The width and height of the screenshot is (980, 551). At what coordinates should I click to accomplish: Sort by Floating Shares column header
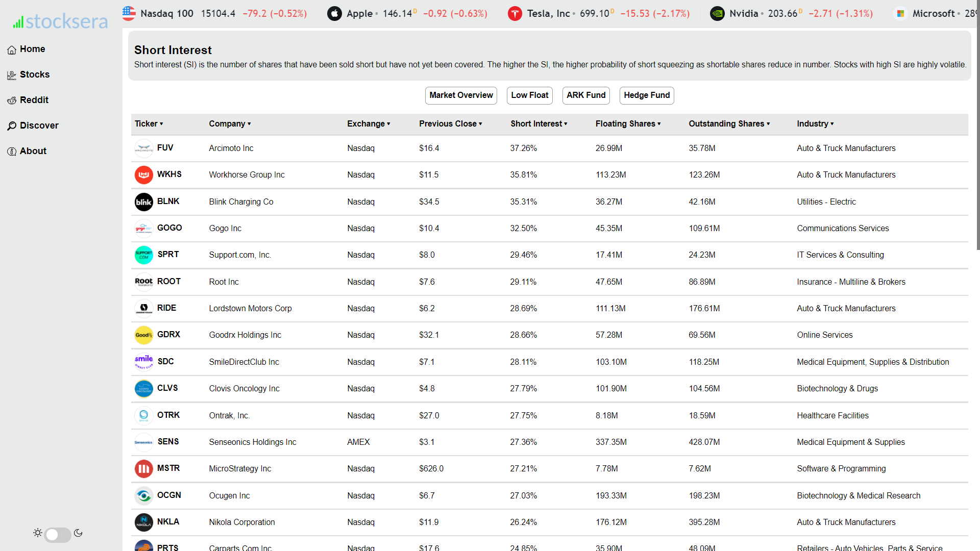click(627, 124)
